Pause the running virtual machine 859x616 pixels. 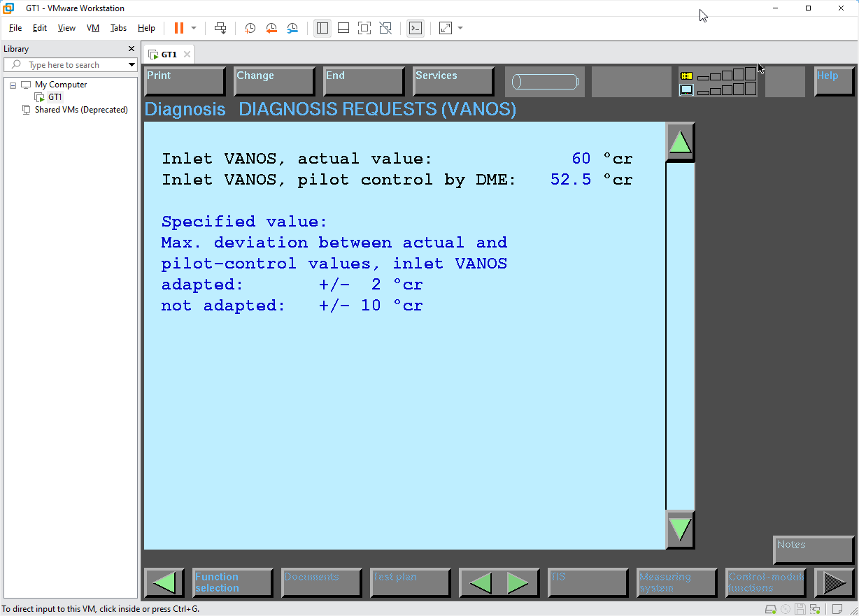[179, 28]
